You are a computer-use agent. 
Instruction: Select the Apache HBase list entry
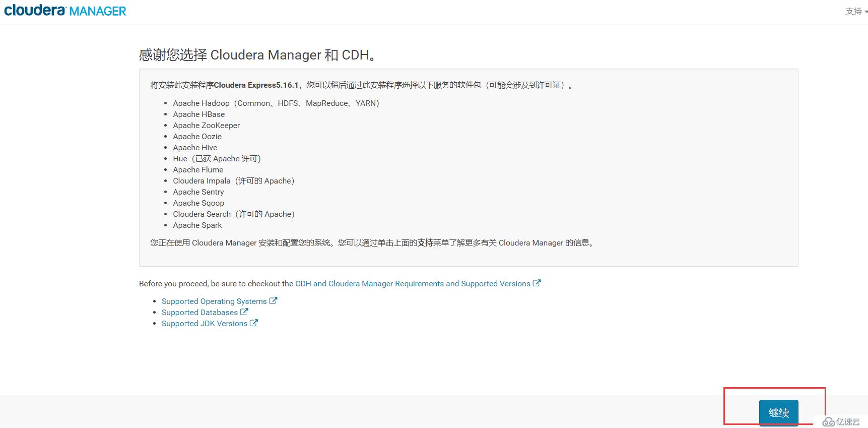(199, 114)
